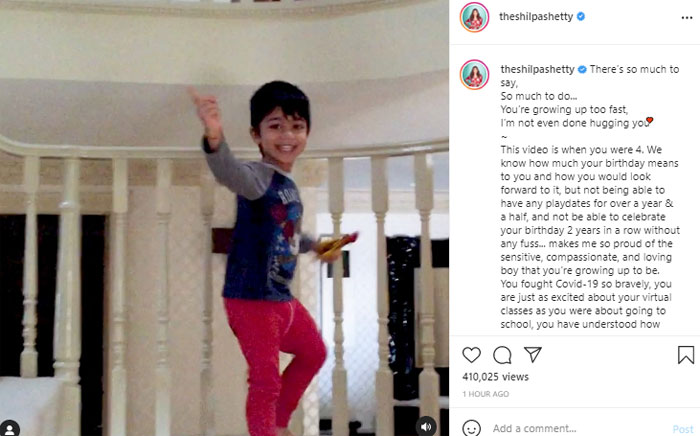Click the Post comment button

point(683,429)
